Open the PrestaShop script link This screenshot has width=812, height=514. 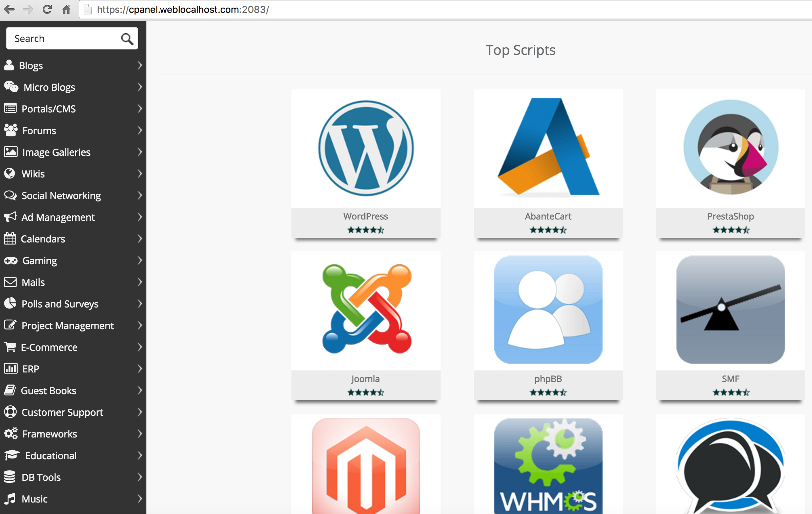(730, 216)
